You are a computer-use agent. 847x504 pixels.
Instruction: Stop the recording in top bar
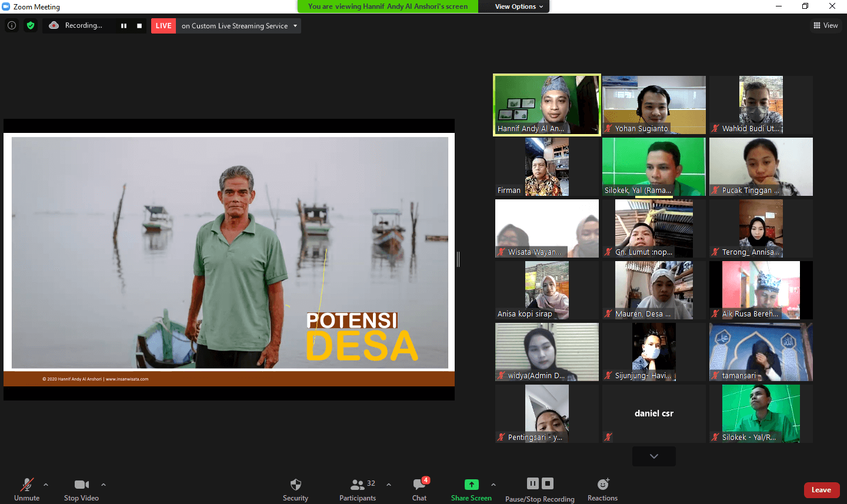tap(139, 26)
